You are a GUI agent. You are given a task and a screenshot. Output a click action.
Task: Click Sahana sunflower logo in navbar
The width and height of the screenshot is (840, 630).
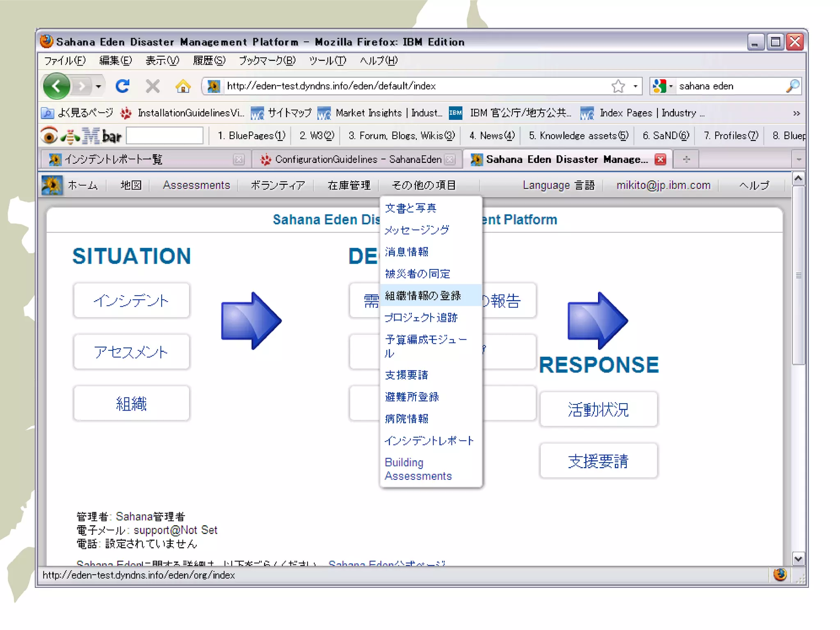(x=52, y=185)
